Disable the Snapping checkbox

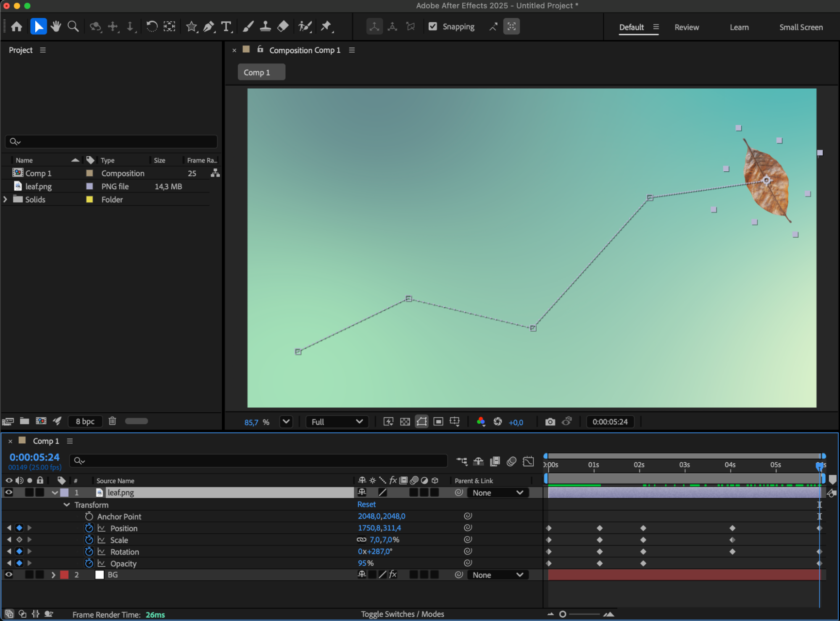point(433,27)
